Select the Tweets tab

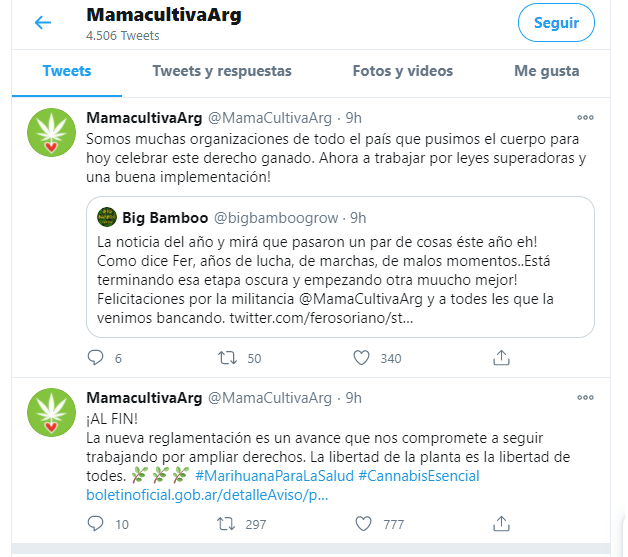(67, 71)
